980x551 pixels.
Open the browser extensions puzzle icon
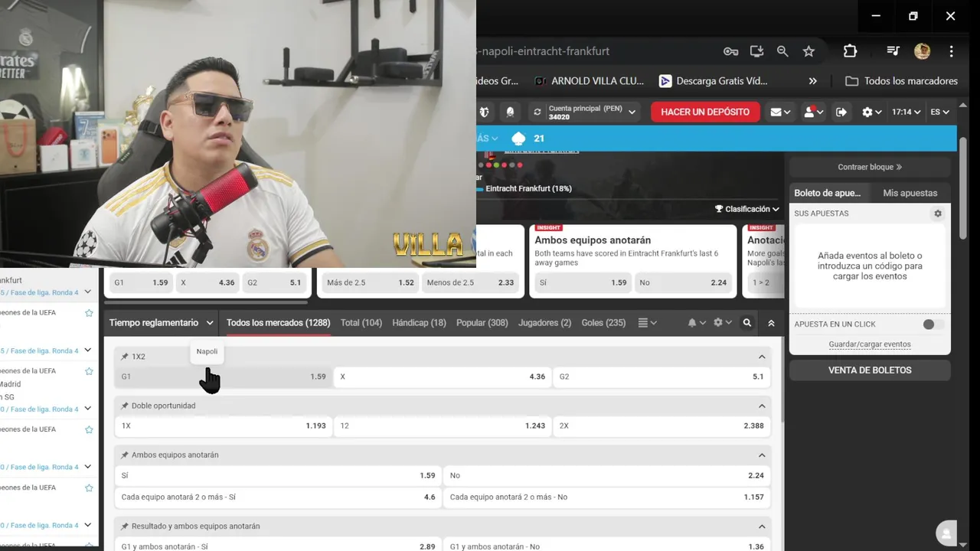click(850, 51)
